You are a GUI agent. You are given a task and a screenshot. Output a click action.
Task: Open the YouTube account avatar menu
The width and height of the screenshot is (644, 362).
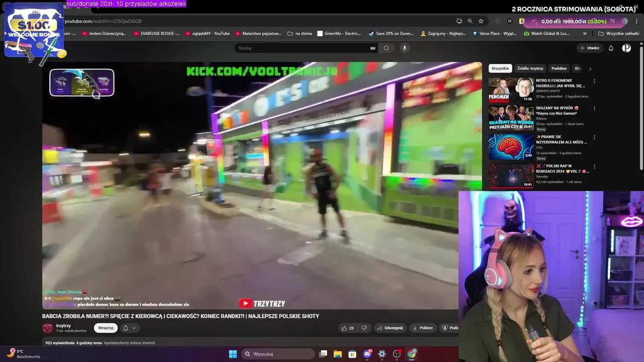[x=626, y=48]
